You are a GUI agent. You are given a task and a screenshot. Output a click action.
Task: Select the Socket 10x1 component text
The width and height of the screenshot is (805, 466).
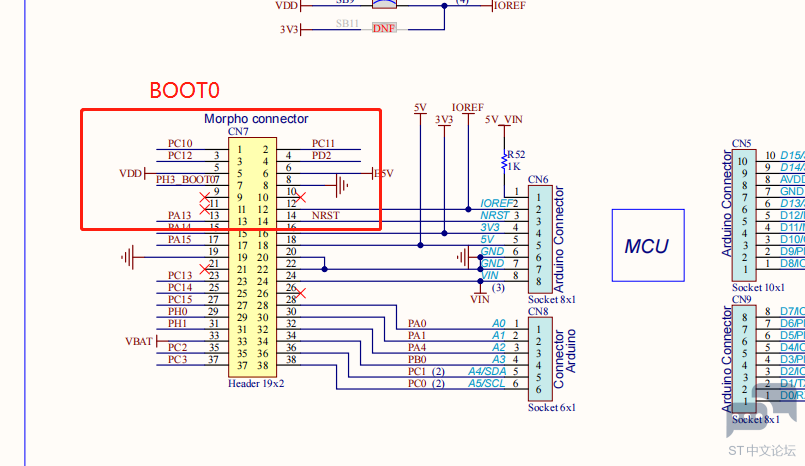pyautogui.click(x=758, y=287)
